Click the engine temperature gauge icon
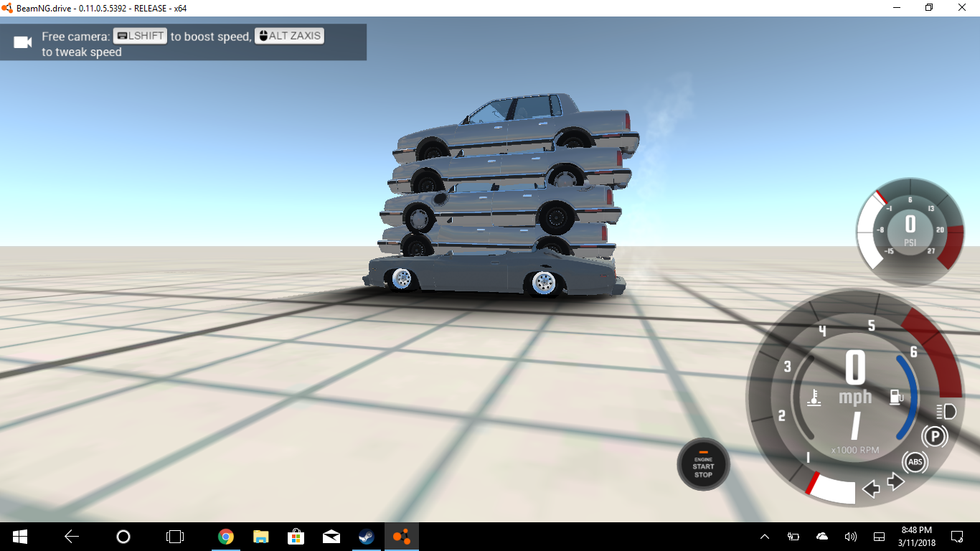Image resolution: width=980 pixels, height=551 pixels. click(x=814, y=397)
